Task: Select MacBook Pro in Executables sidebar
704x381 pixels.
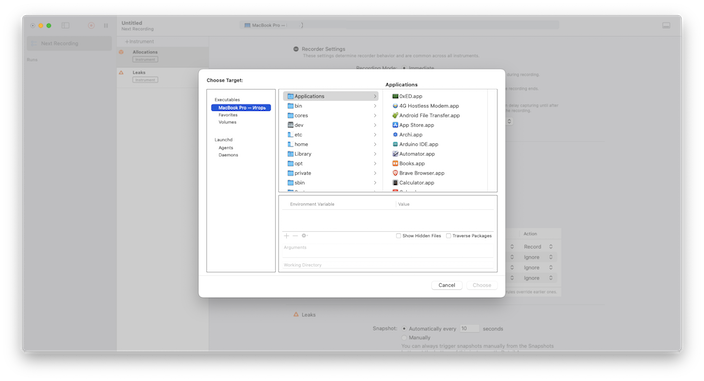Action: tap(241, 108)
